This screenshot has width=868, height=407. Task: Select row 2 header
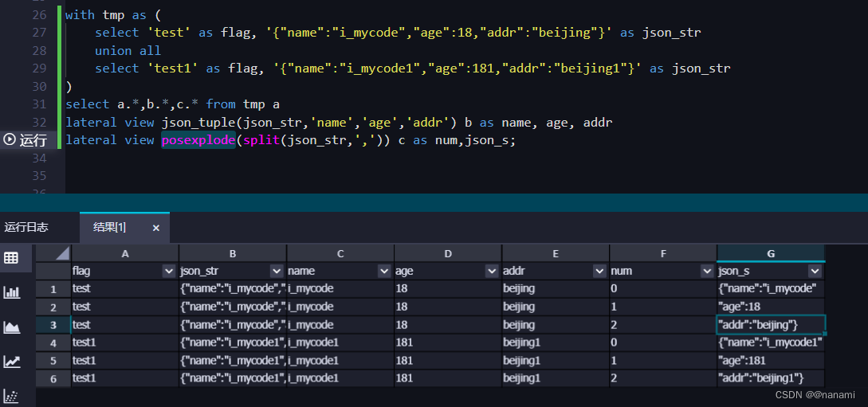[x=53, y=307]
